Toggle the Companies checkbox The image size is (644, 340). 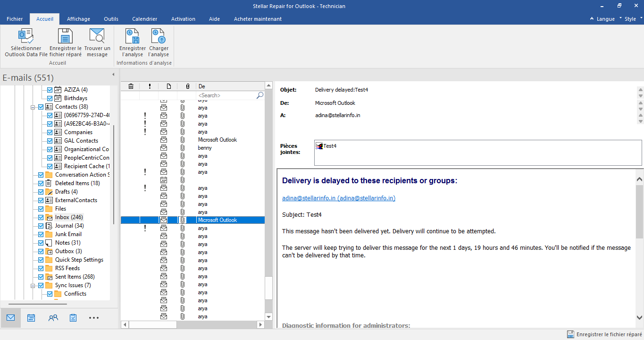point(50,132)
